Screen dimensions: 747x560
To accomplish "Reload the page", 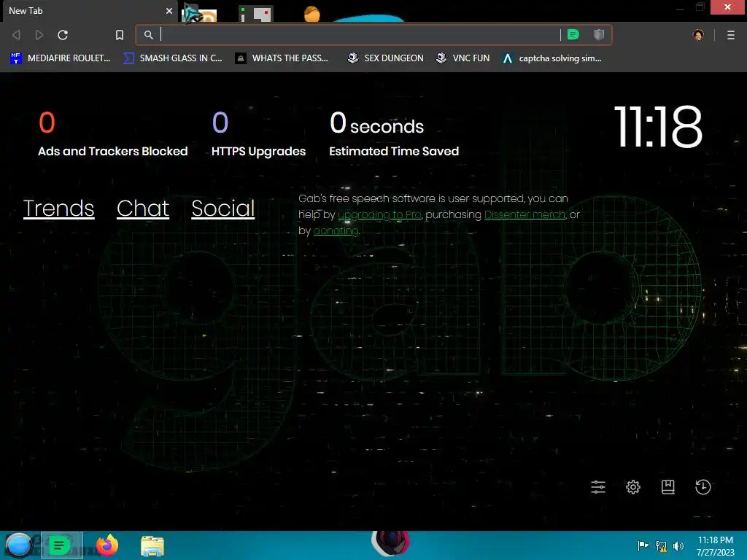I will click(x=63, y=35).
